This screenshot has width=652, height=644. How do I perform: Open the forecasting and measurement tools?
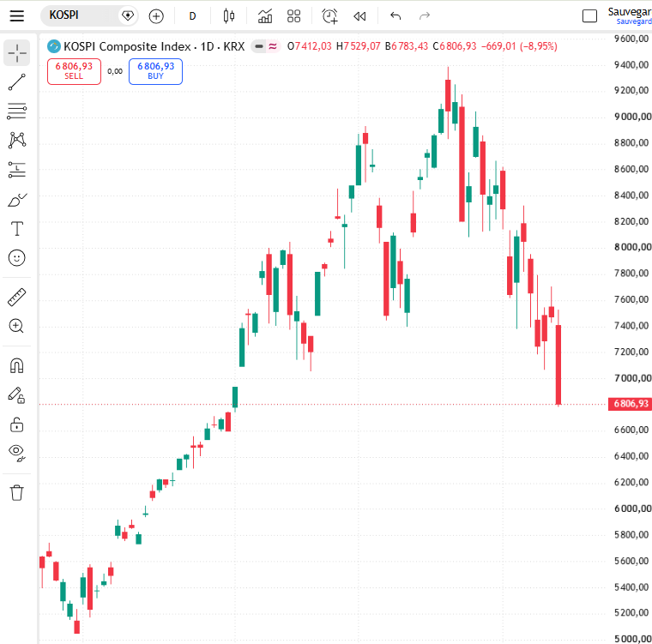(16, 170)
